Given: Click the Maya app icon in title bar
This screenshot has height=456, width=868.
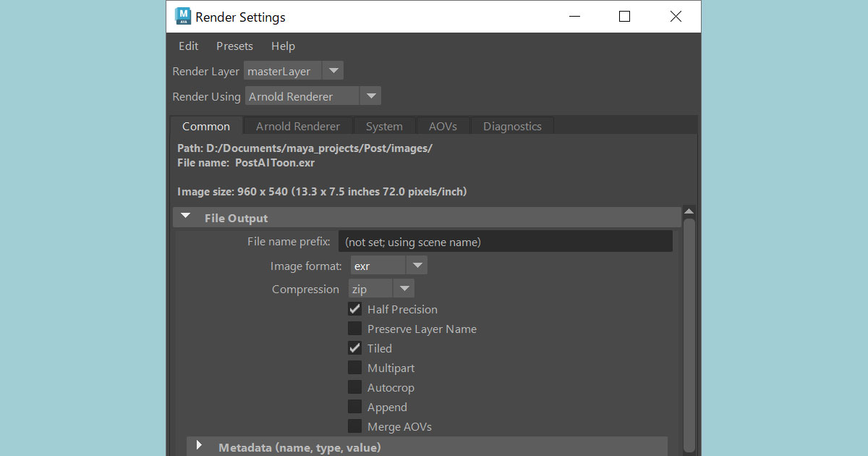Looking at the screenshot, I should [x=182, y=16].
